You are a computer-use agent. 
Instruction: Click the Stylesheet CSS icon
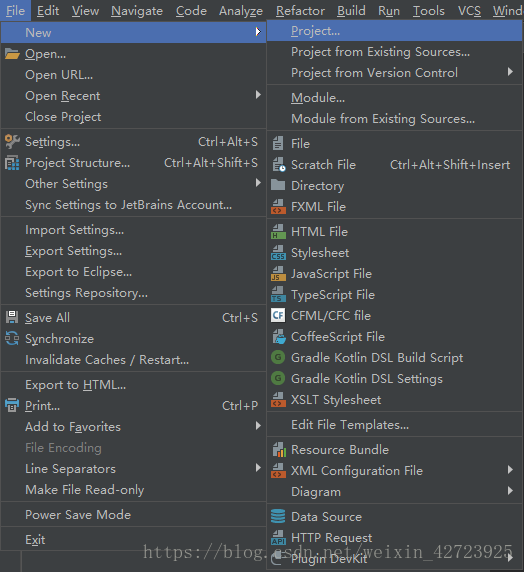(x=278, y=253)
